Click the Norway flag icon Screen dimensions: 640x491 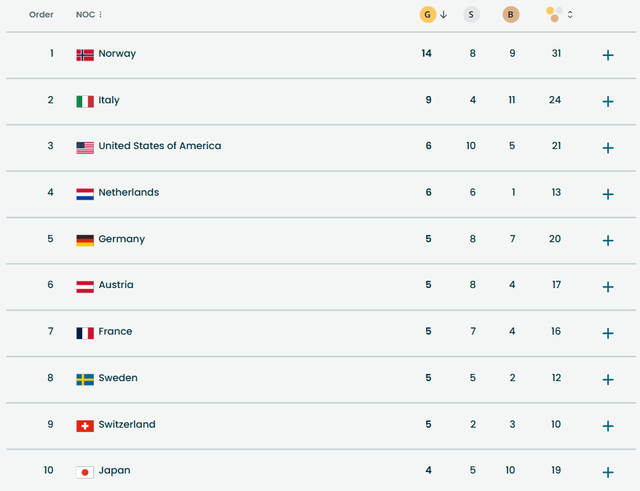(85, 54)
